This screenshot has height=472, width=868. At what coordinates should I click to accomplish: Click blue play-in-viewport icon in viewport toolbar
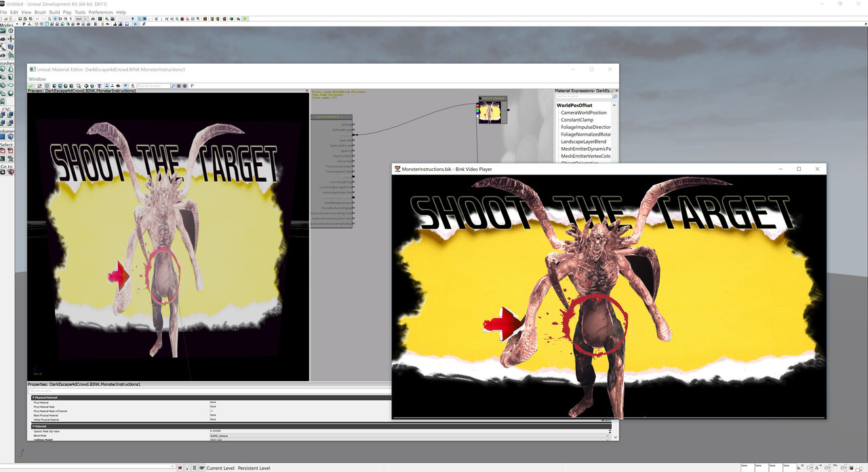[136, 24]
